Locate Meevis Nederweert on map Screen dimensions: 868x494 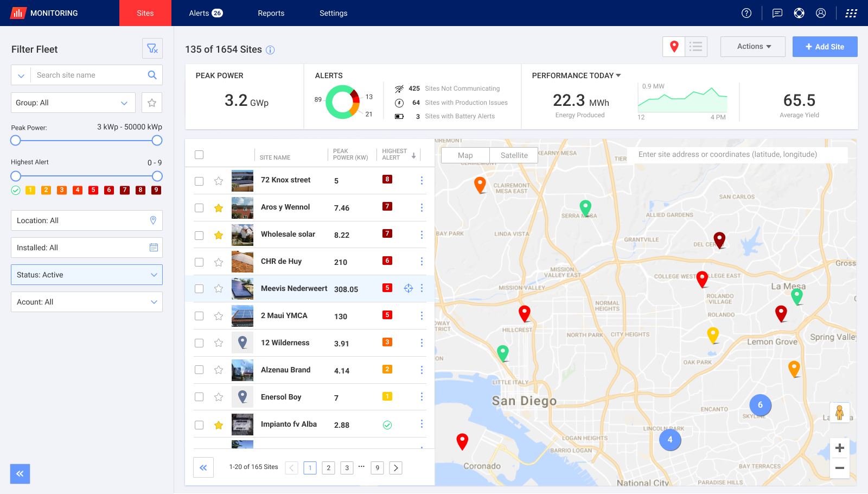(x=409, y=288)
